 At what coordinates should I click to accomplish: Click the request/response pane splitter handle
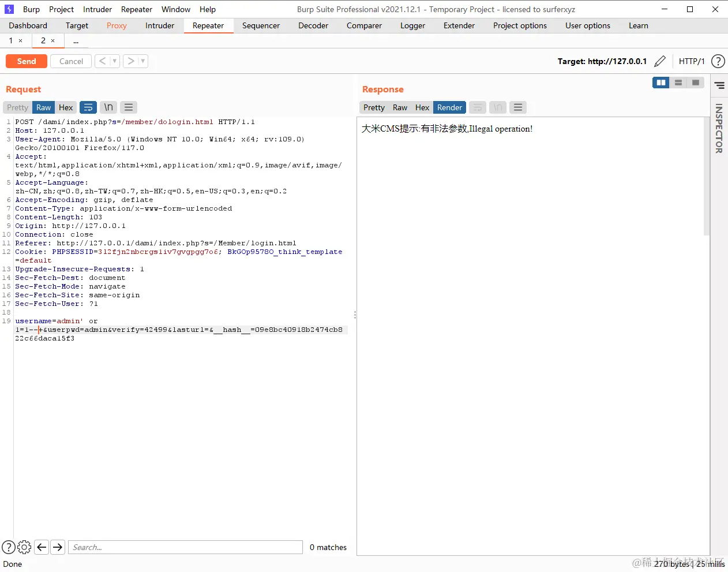point(355,315)
